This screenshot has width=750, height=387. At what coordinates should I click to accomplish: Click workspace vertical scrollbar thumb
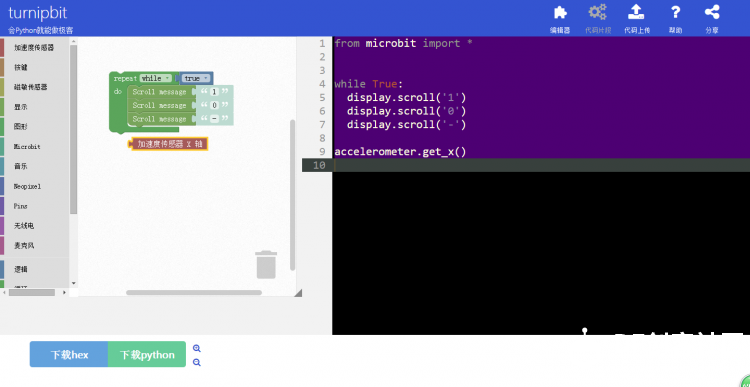click(293, 195)
